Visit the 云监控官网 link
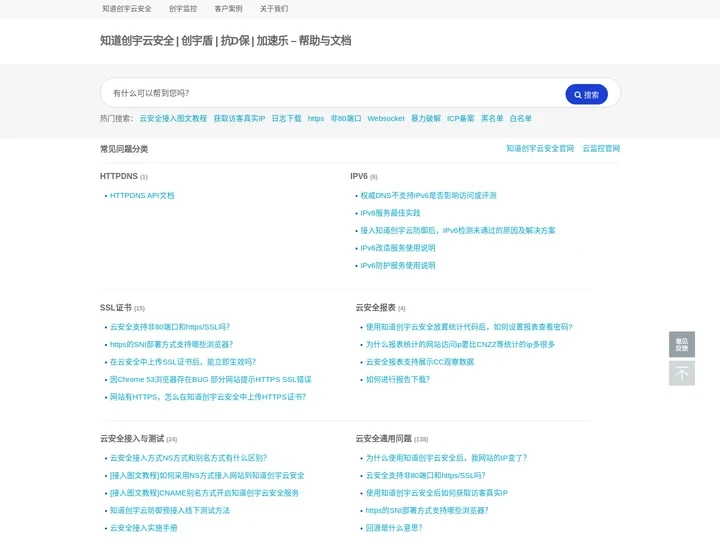Image resolution: width=720 pixels, height=540 pixels. click(x=601, y=148)
